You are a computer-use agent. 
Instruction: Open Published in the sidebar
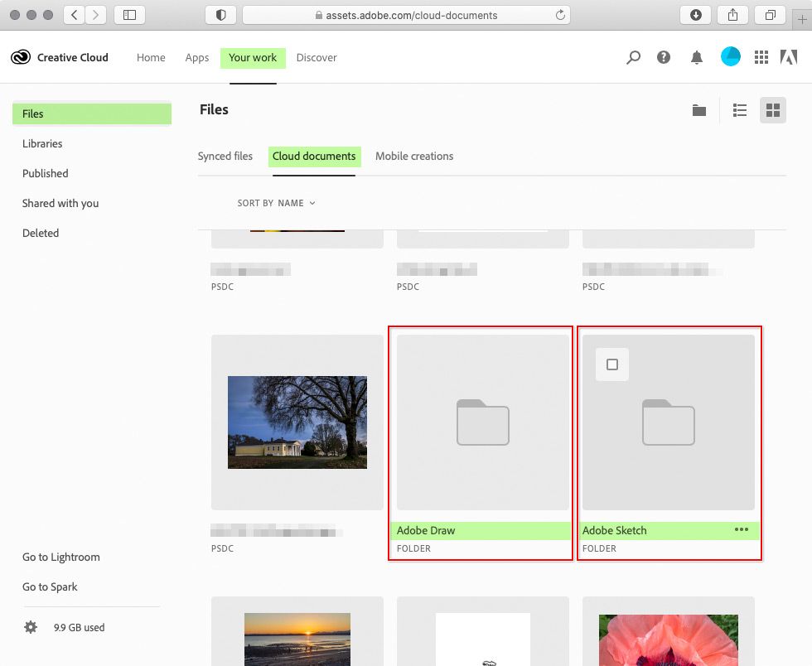coord(45,173)
